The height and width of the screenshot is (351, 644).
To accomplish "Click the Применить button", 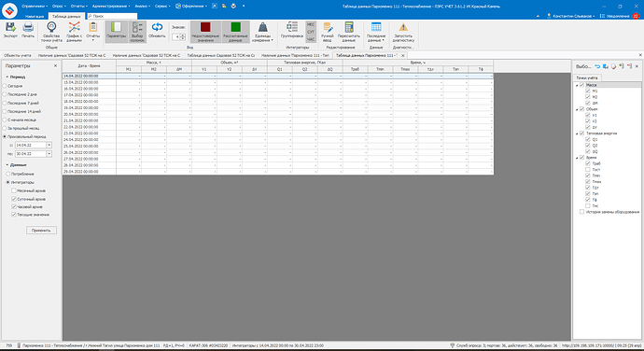I will (x=41, y=231).
